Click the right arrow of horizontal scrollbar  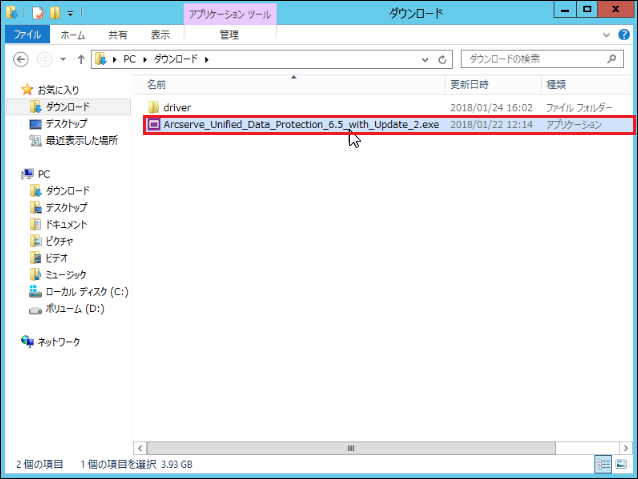[x=625, y=448]
